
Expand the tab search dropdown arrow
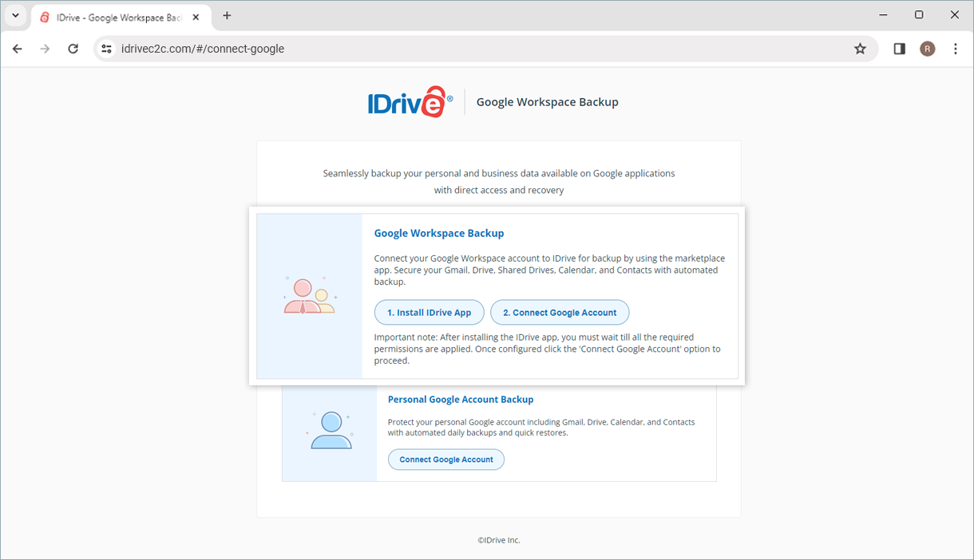pos(15,16)
